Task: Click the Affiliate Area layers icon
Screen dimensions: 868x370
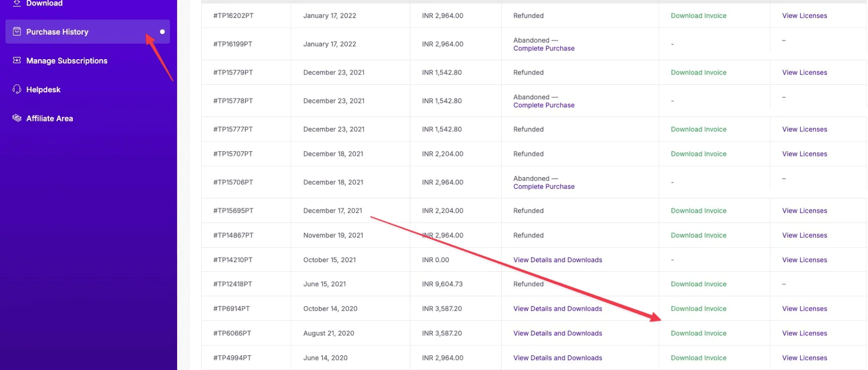Action: pos(17,118)
